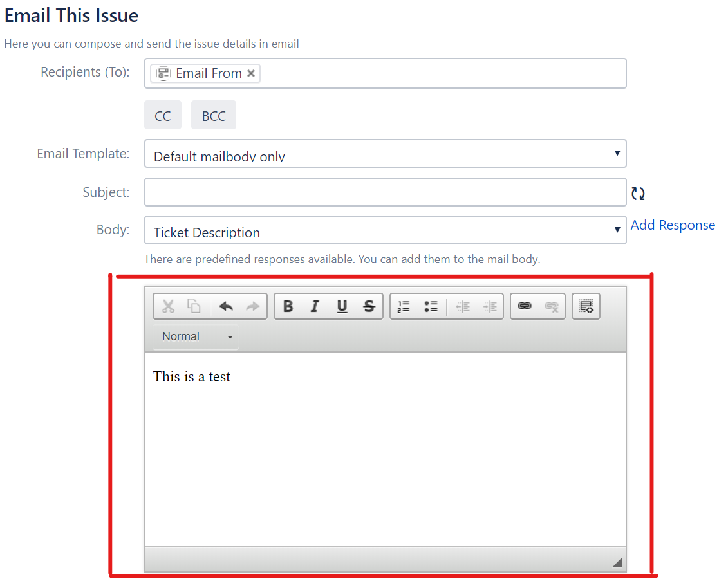Remove the Email From recipient chip
The width and height of the screenshot is (728, 579).
(251, 73)
